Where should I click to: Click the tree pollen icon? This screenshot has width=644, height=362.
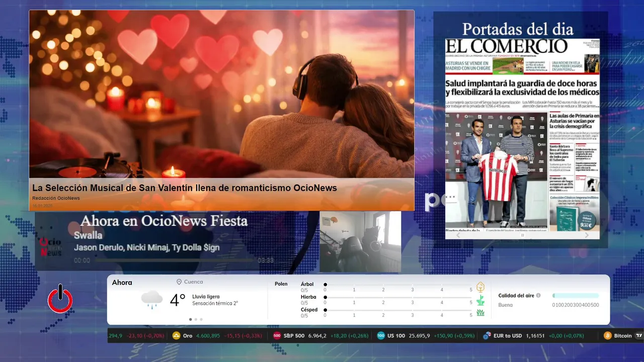pos(480,287)
